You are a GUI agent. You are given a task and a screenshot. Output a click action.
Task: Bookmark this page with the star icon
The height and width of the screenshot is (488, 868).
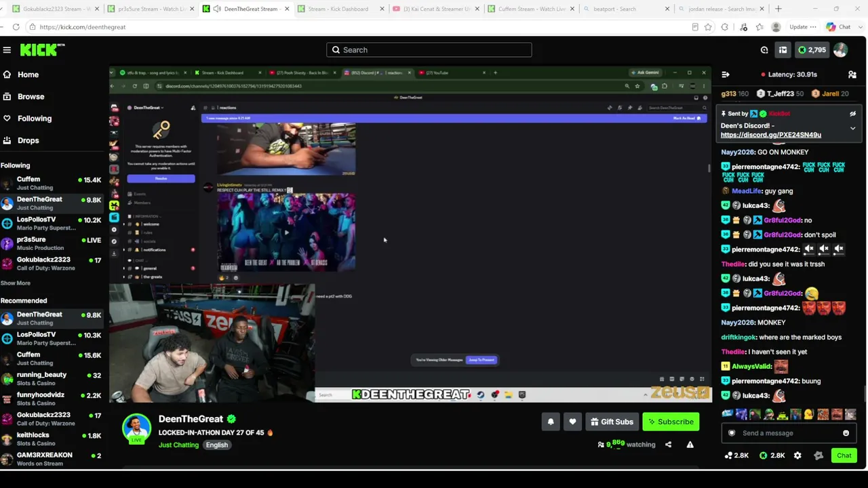coord(708,27)
